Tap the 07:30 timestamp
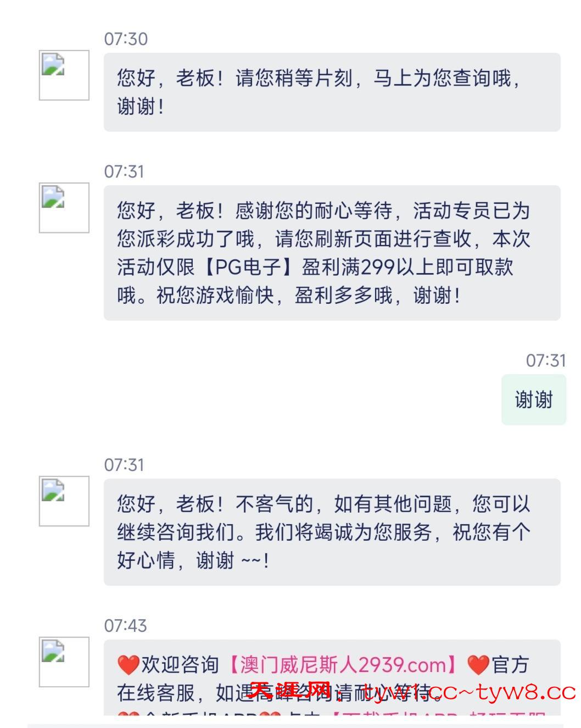Screen dimensions: 581x728 (x=126, y=39)
